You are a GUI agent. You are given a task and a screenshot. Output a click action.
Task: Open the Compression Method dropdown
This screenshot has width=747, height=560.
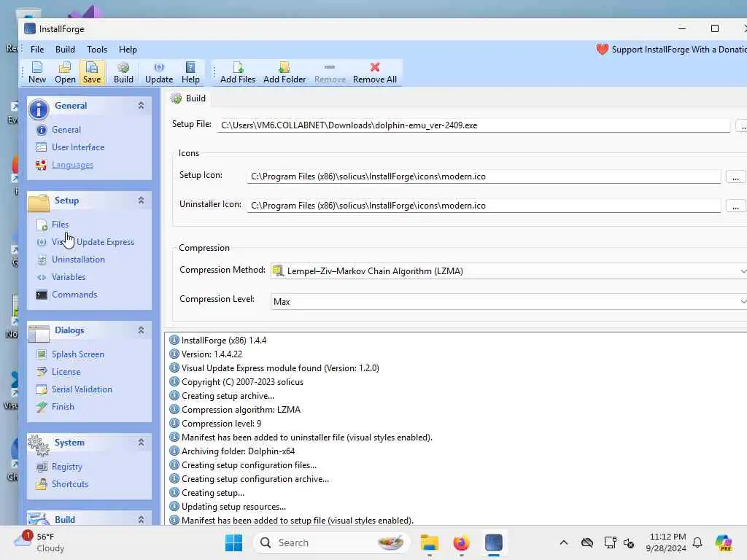[x=508, y=271]
